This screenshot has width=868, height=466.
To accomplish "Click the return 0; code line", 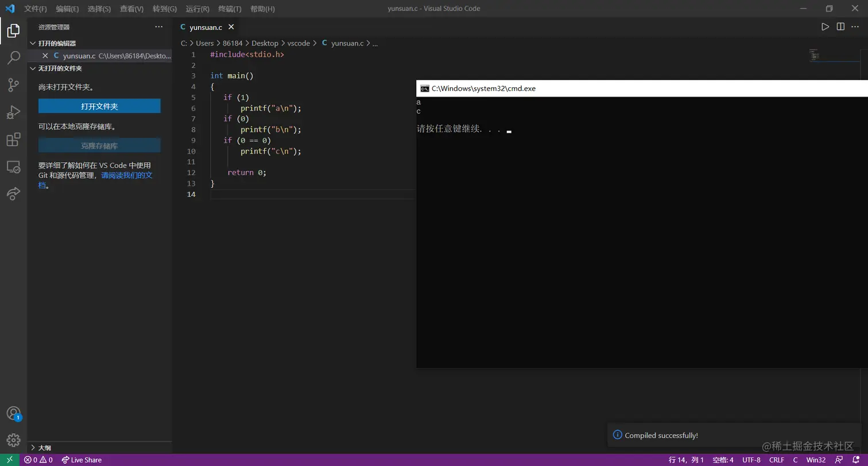I will click(x=247, y=172).
